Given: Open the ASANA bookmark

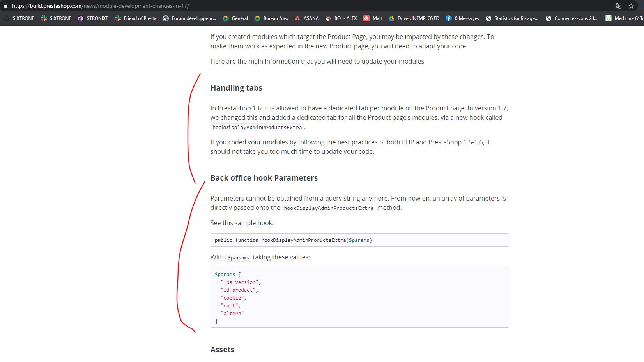Looking at the screenshot, I should (307, 18).
